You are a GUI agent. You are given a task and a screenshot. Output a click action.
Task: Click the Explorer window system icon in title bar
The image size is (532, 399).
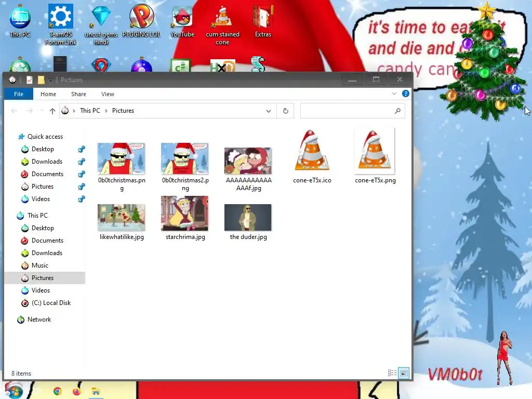tap(12, 79)
